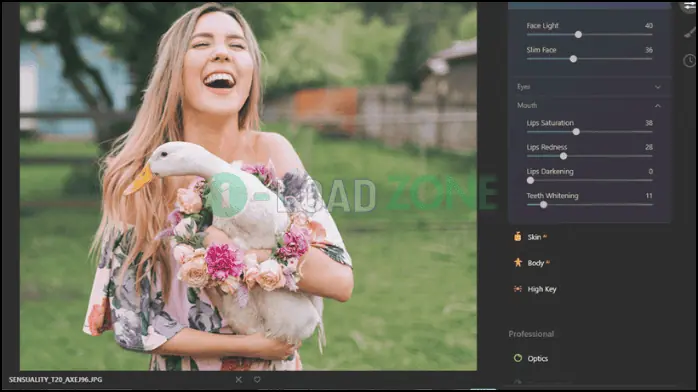Click the Professional section heading
This screenshot has width=698, height=392.
pos(531,334)
